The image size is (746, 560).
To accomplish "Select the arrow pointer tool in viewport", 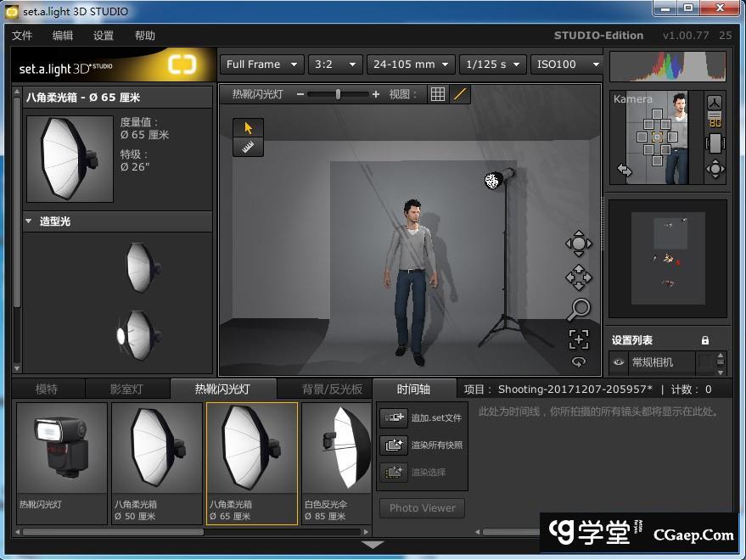I will pos(249,128).
